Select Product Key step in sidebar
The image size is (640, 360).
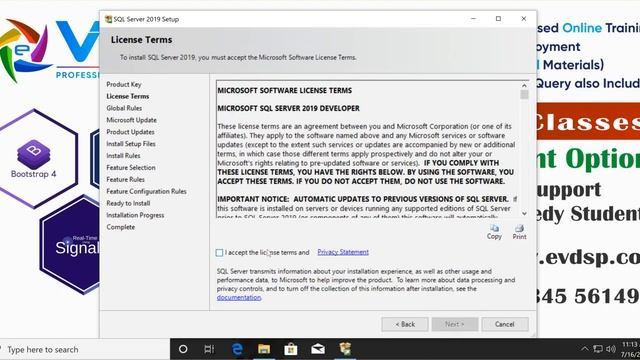click(124, 84)
